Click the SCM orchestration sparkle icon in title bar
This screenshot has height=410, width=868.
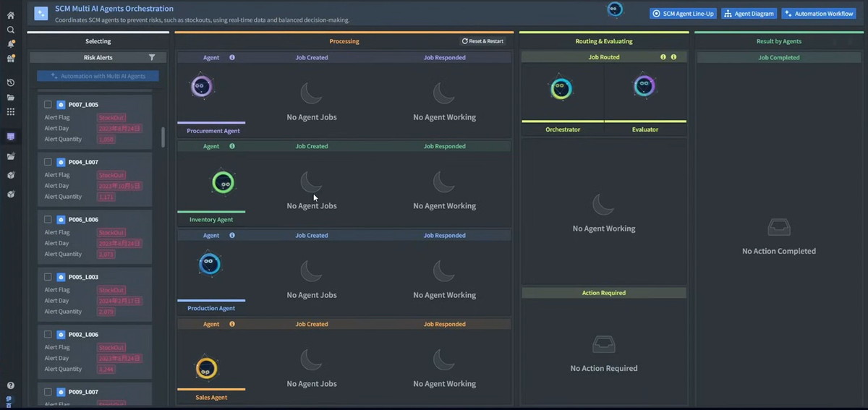coord(41,13)
